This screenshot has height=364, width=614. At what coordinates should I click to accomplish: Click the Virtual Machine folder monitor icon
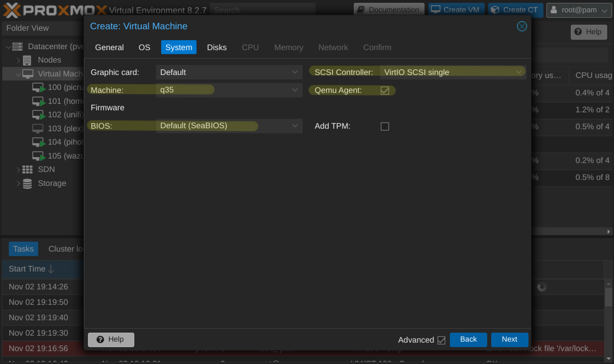(x=28, y=74)
